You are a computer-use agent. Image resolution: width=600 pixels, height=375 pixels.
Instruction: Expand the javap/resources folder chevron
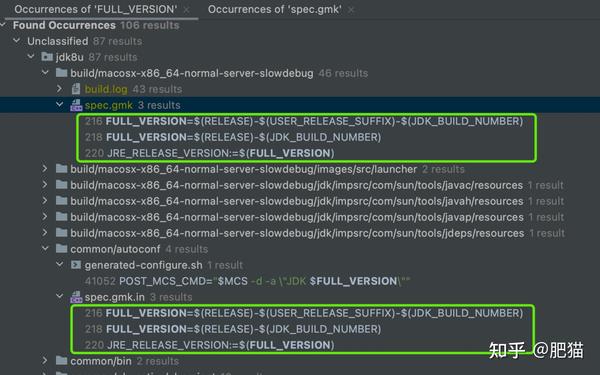click(45, 217)
